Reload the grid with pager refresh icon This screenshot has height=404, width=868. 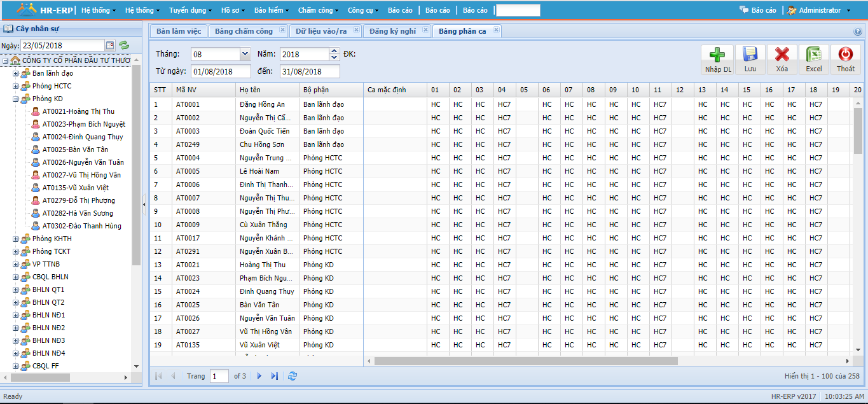coord(293,376)
